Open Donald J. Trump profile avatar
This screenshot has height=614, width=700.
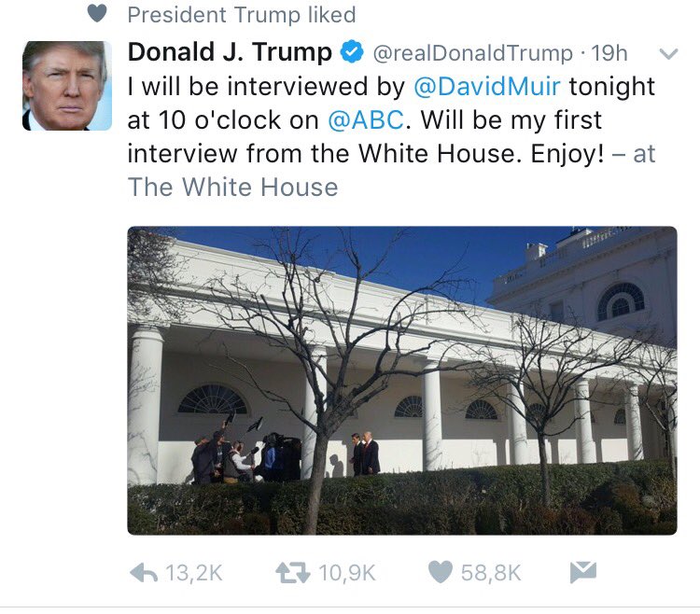(67, 86)
